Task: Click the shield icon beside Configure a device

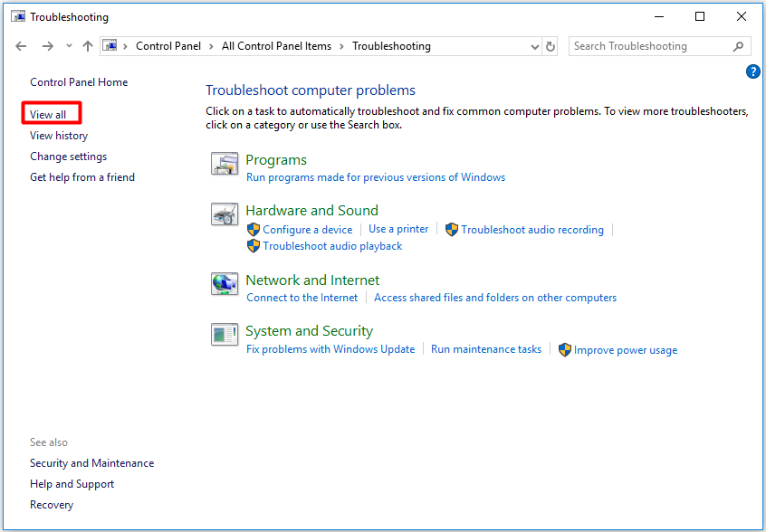Action: (253, 230)
